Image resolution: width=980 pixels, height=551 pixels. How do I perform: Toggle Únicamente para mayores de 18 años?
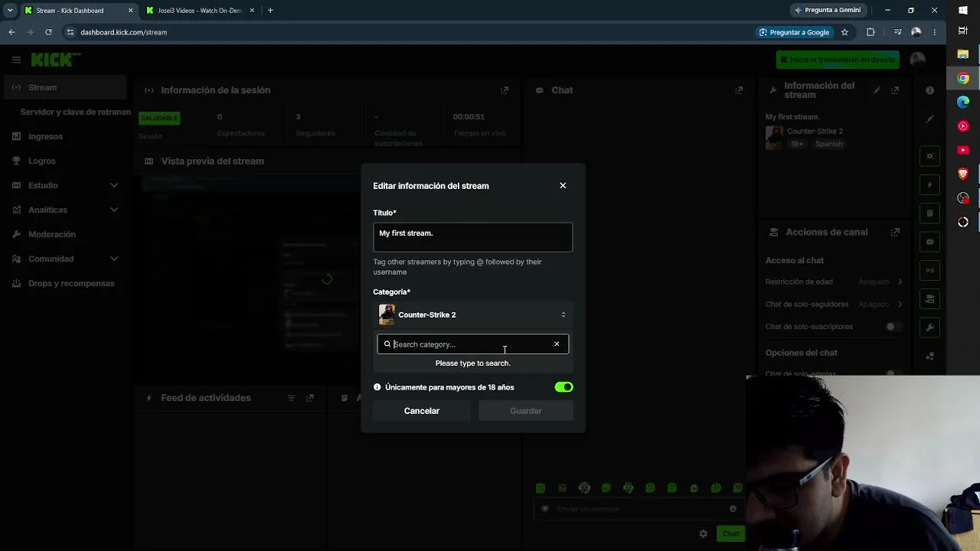coord(563,387)
